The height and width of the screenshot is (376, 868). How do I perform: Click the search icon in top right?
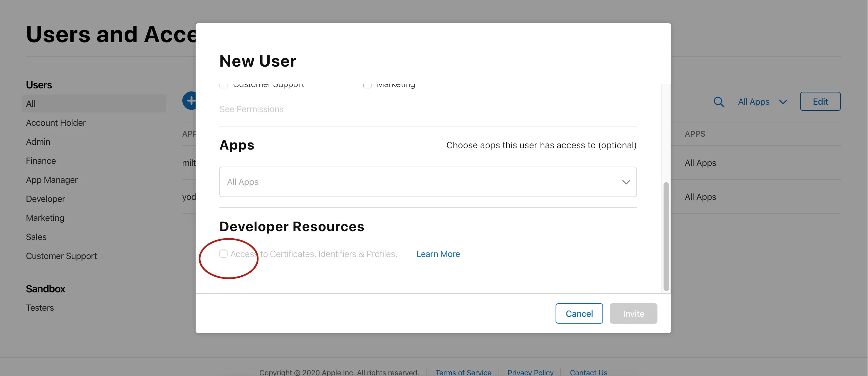click(718, 101)
